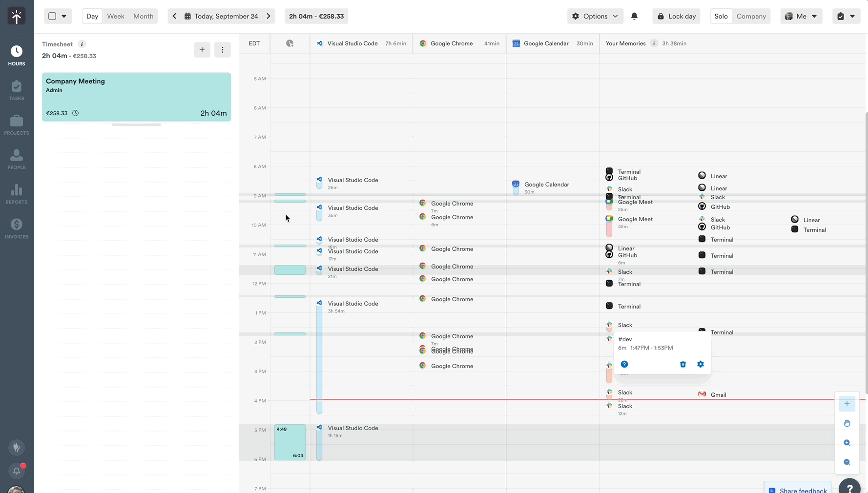Tick the select-all checkbox in toolbar
Screen dimensions: 868x493
(52, 16)
